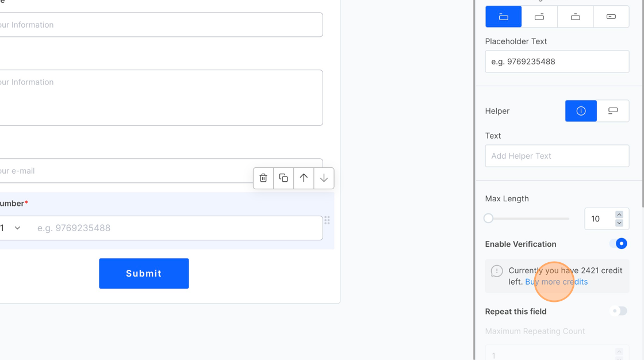The height and width of the screenshot is (360, 644).
Task: Move the phone field up
Action: pyautogui.click(x=304, y=178)
